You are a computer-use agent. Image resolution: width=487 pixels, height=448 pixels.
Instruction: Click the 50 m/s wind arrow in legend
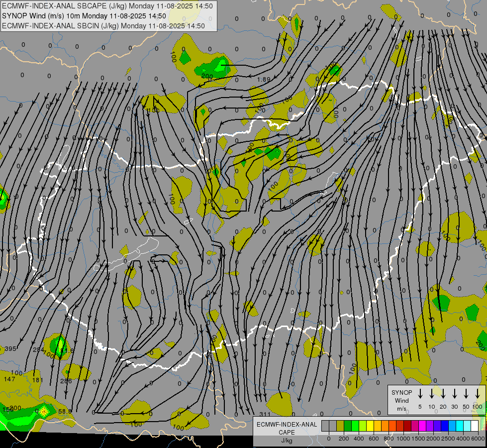pyautogui.click(x=466, y=394)
